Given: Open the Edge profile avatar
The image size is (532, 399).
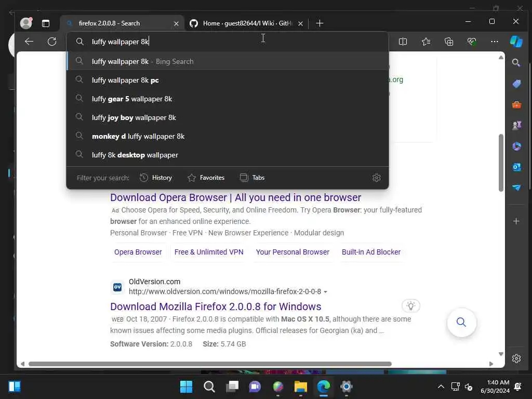Looking at the screenshot, I should click(26, 23).
